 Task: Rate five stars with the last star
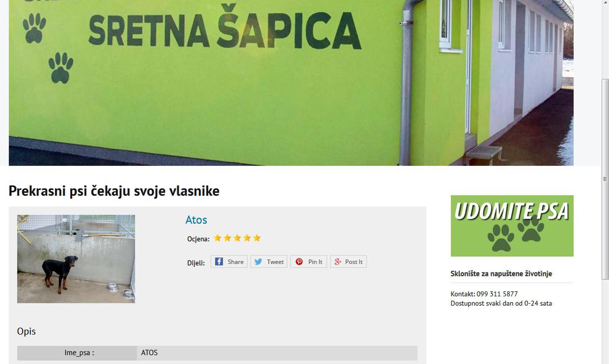point(257,238)
